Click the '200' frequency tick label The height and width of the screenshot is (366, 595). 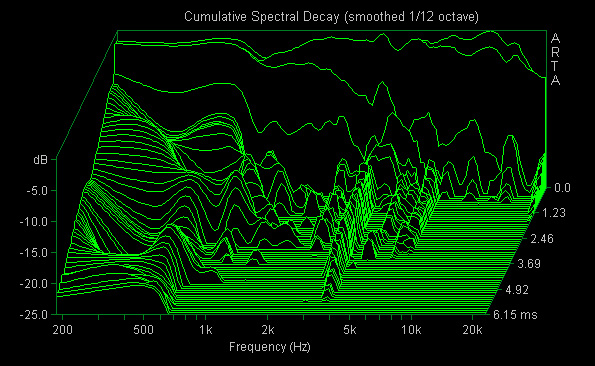[63, 330]
